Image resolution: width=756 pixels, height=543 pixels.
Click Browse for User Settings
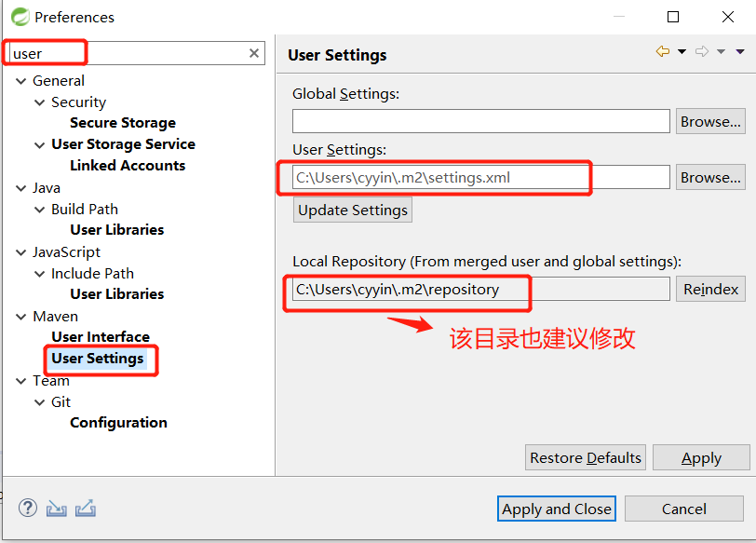pos(710,178)
